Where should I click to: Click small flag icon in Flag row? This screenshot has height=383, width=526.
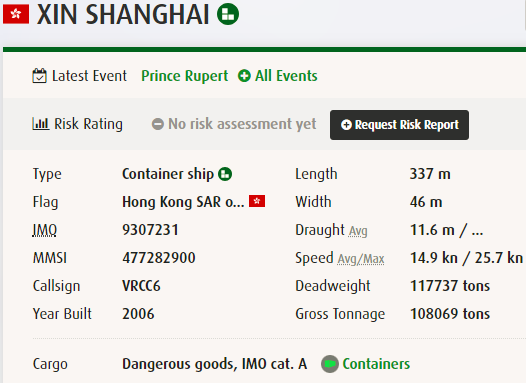(x=257, y=201)
